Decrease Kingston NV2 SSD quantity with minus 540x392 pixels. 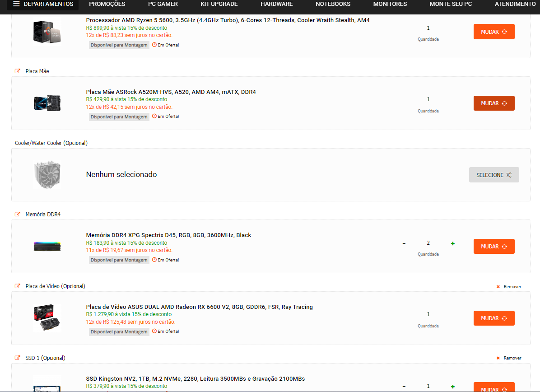click(x=404, y=387)
